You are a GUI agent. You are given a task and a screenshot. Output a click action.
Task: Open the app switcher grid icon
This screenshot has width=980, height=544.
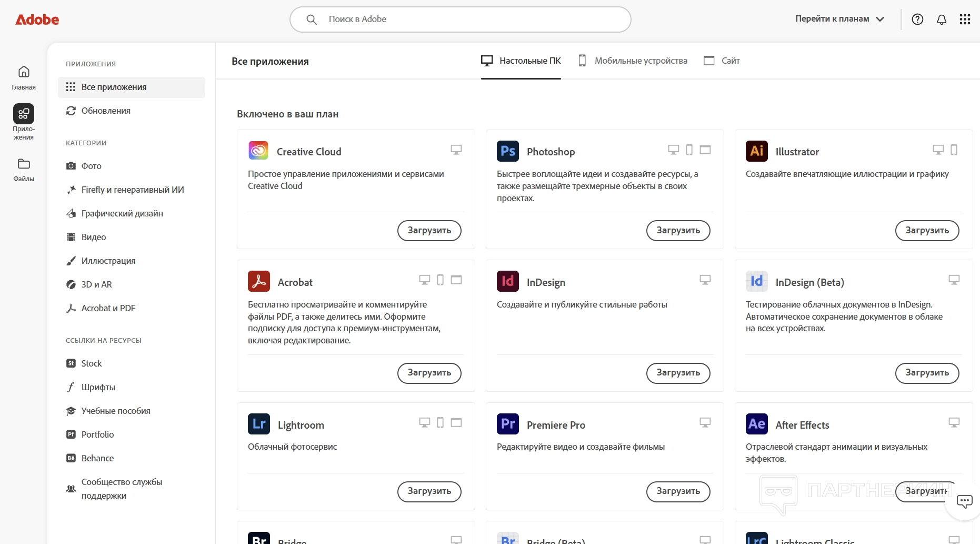[x=965, y=19]
